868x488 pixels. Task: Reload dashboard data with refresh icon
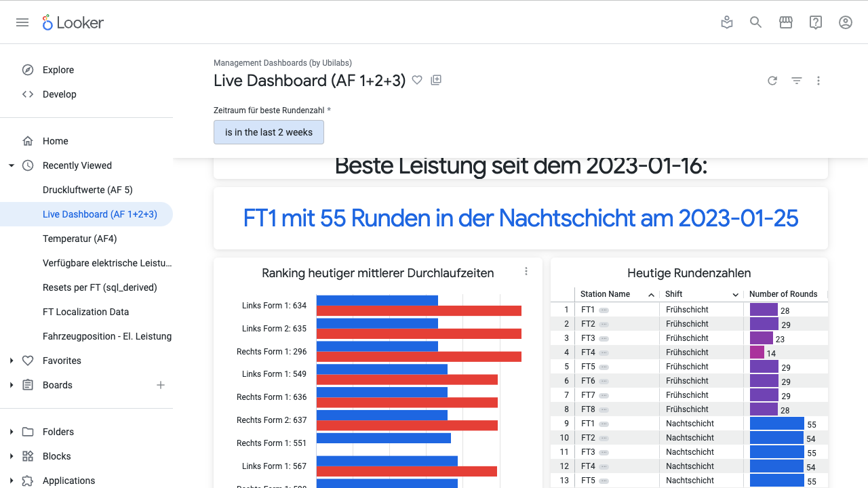[x=772, y=81]
